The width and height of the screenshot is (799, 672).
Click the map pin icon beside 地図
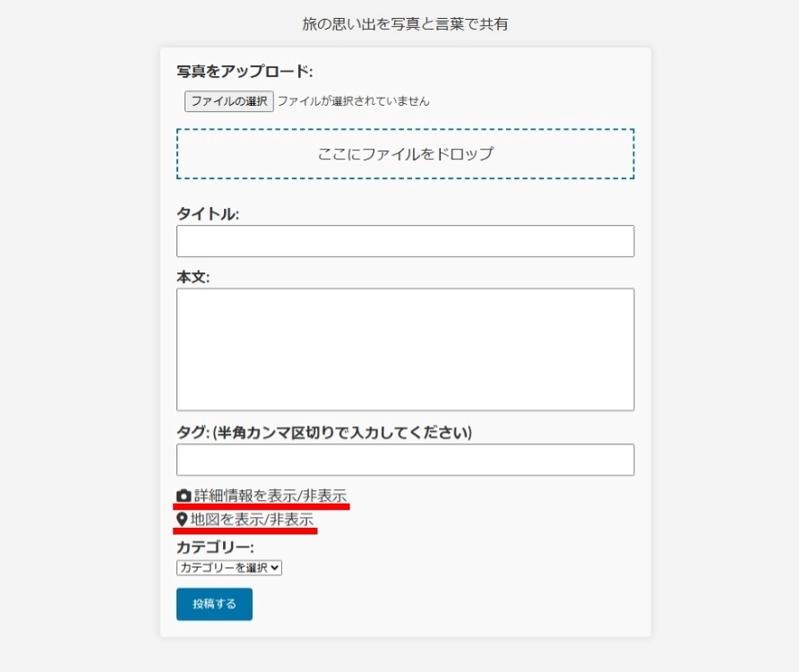(182, 520)
